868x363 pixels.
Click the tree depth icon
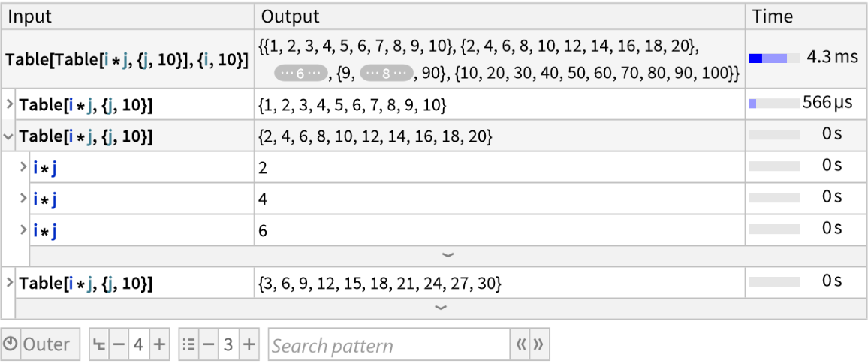[98, 345]
